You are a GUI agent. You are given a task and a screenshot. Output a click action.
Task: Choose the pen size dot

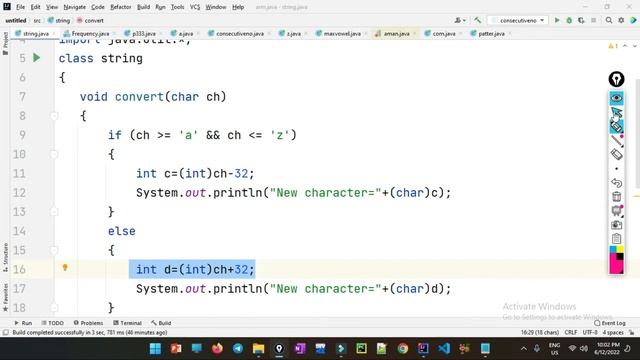pyautogui.click(x=616, y=169)
